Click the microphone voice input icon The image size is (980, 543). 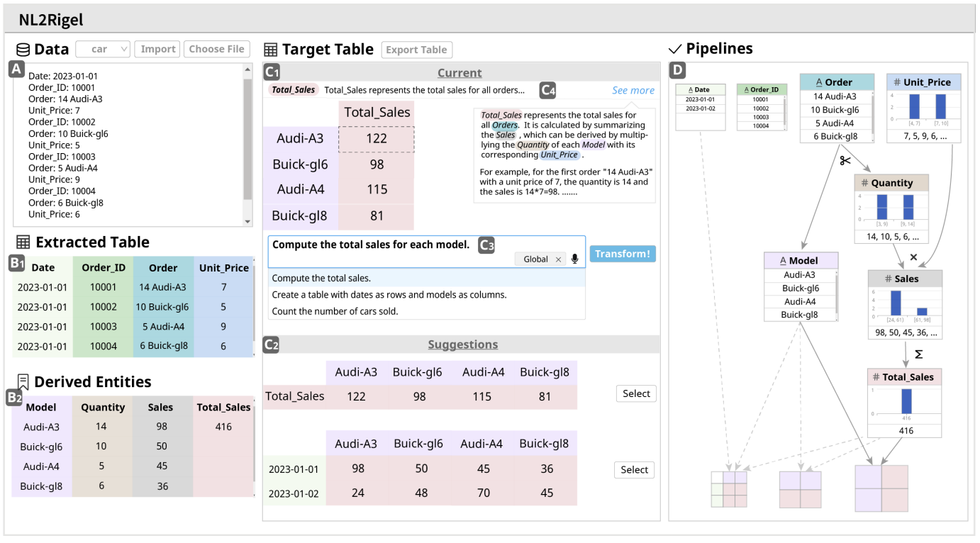point(574,259)
